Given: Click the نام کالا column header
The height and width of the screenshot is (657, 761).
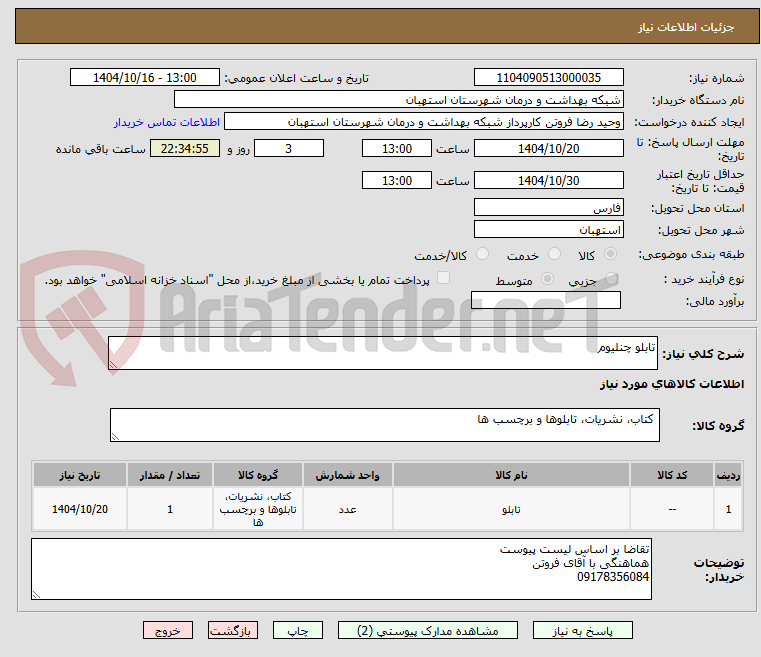Looking at the screenshot, I should click(x=511, y=475).
